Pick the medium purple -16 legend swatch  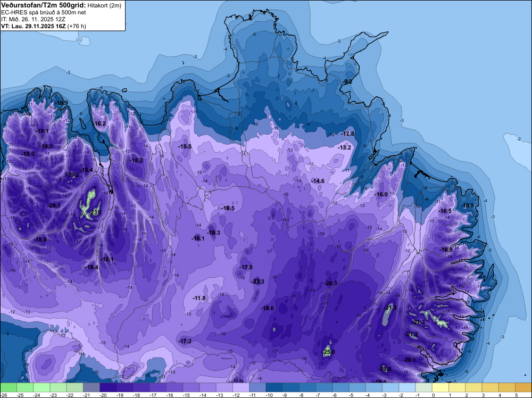[174, 387]
